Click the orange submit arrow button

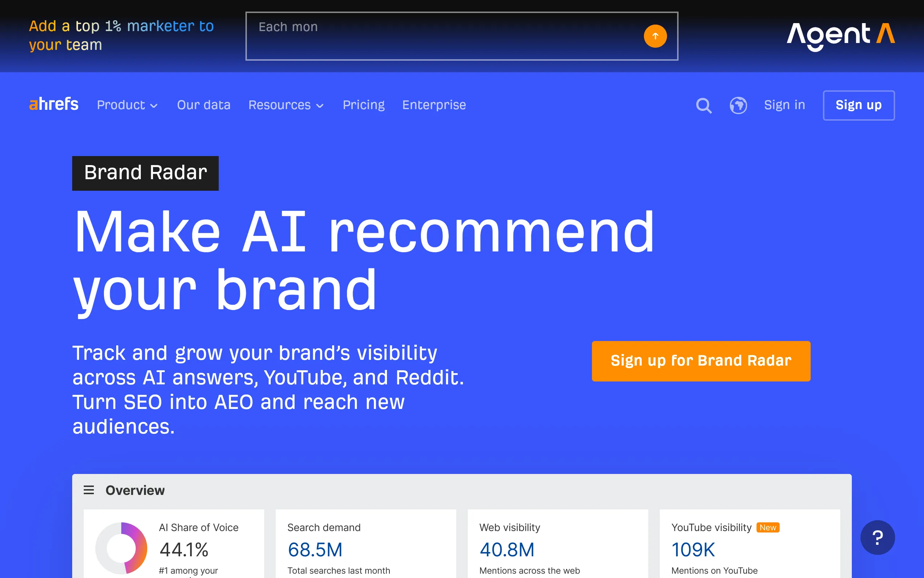coord(655,36)
